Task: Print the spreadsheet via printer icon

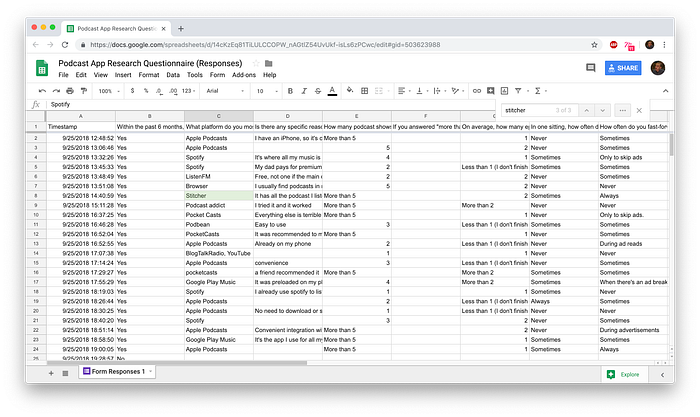Action: pyautogui.click(x=70, y=91)
